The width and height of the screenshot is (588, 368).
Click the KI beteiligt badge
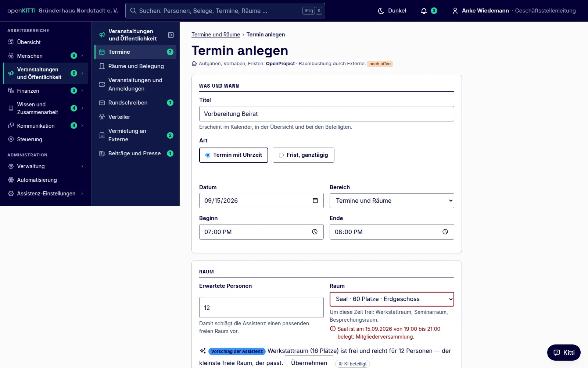point(352,364)
